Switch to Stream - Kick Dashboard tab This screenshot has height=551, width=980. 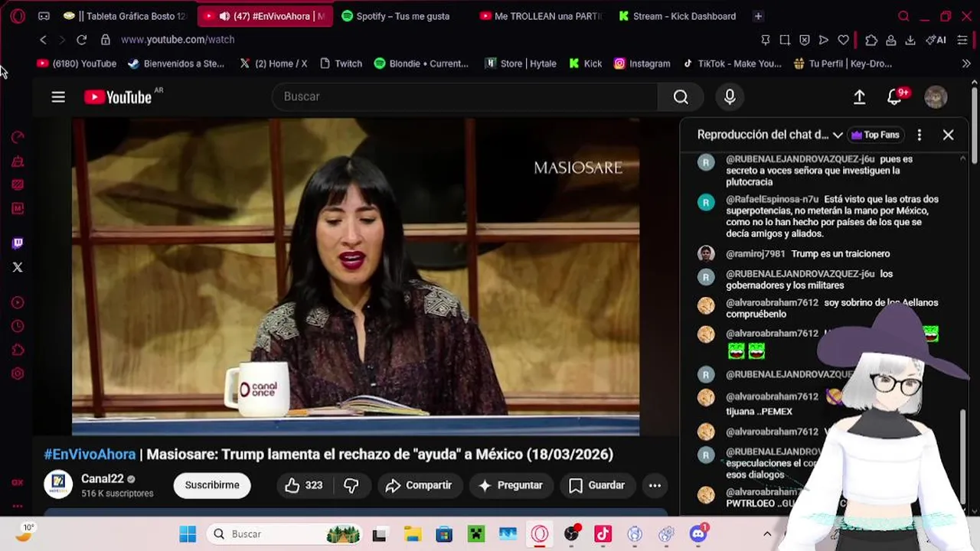677,16
